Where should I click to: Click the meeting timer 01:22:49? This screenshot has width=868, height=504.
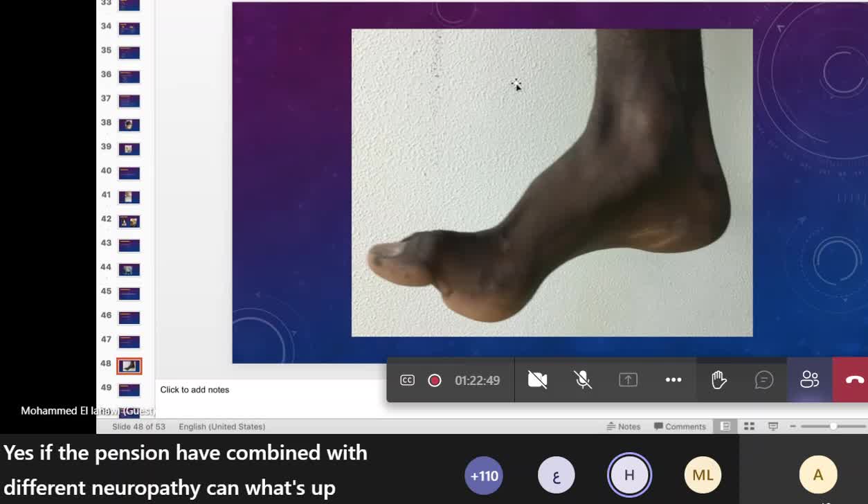(478, 380)
